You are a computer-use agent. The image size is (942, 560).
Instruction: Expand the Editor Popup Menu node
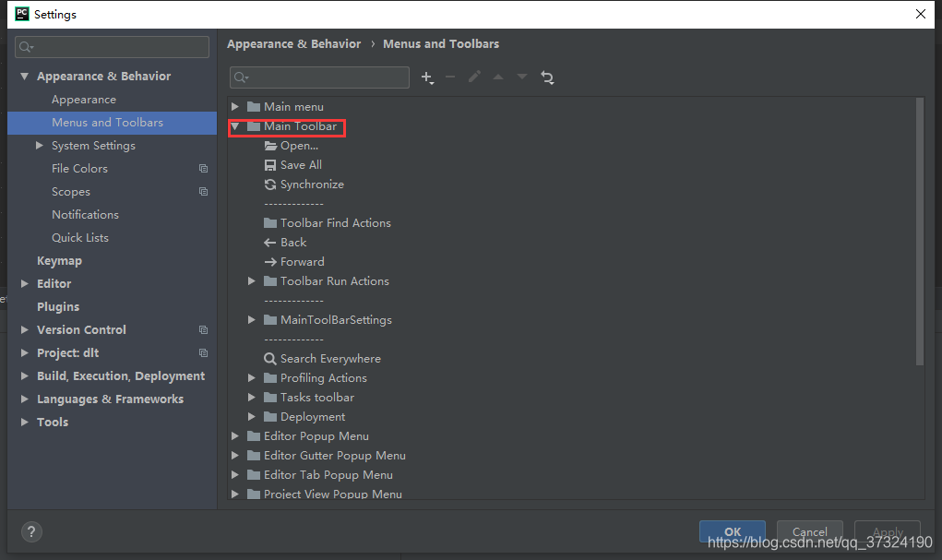pyautogui.click(x=235, y=436)
